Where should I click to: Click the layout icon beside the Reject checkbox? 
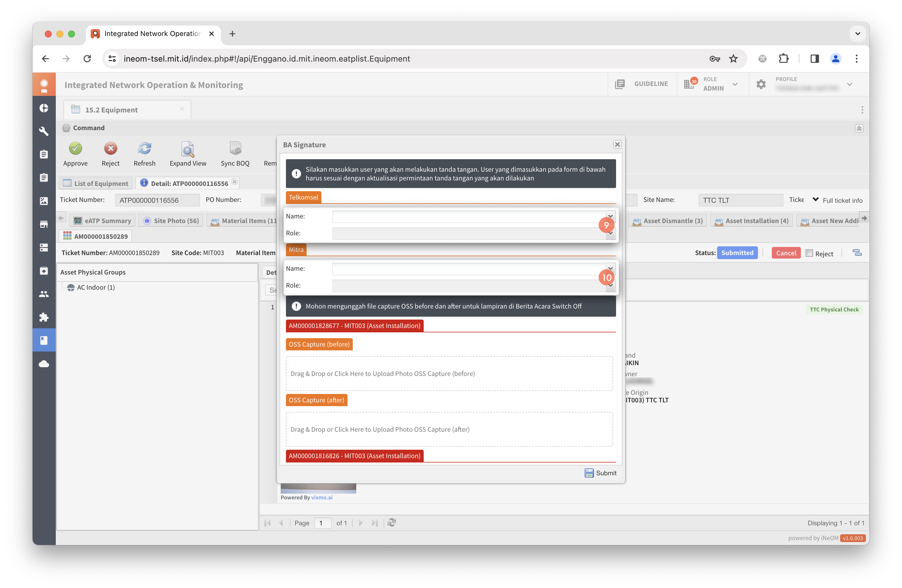pyautogui.click(x=857, y=253)
